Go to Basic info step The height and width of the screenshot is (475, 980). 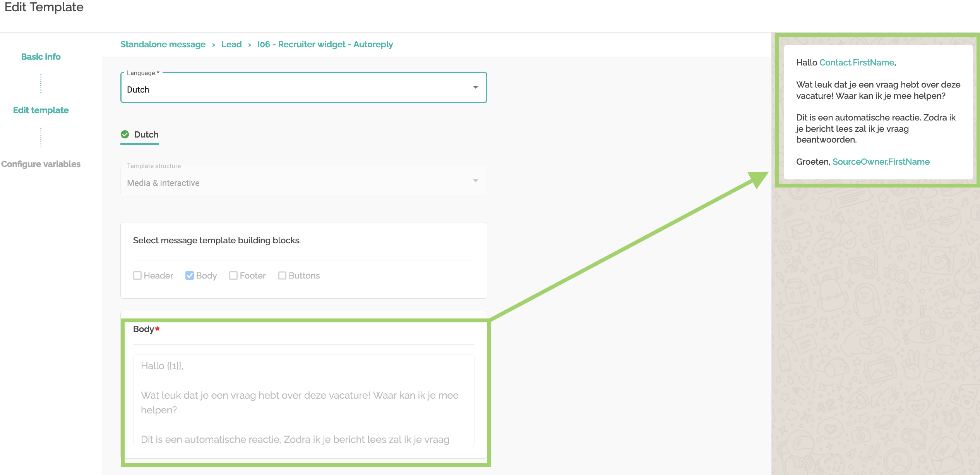[41, 57]
